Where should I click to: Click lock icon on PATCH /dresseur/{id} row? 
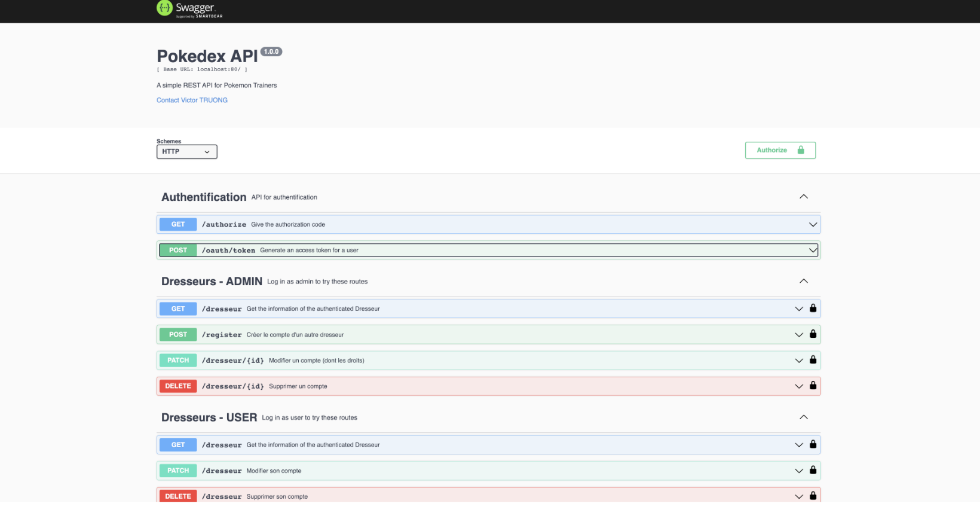[x=813, y=360]
